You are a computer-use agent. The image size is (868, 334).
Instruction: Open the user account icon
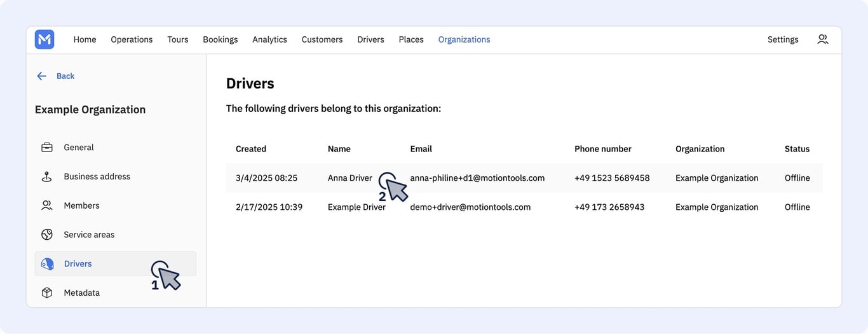coord(823,39)
